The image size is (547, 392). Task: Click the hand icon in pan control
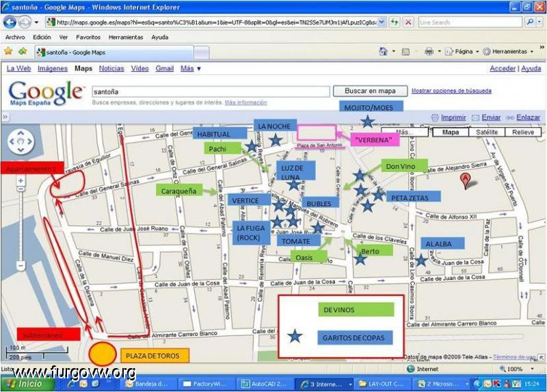pos(21,141)
